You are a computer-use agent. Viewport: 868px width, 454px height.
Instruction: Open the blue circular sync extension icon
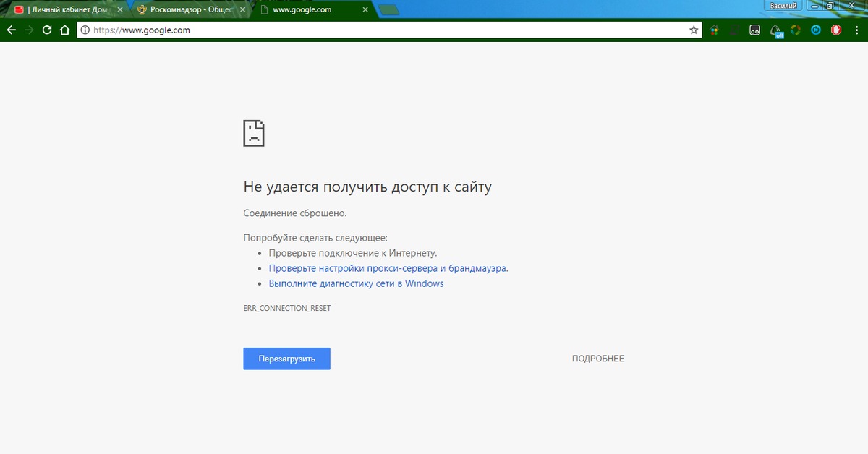(816, 30)
